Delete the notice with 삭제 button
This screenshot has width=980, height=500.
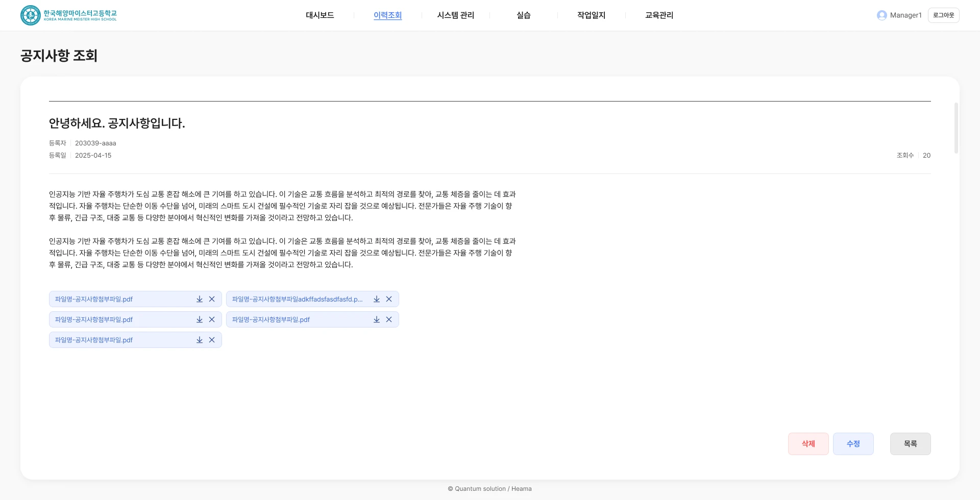[x=808, y=444]
